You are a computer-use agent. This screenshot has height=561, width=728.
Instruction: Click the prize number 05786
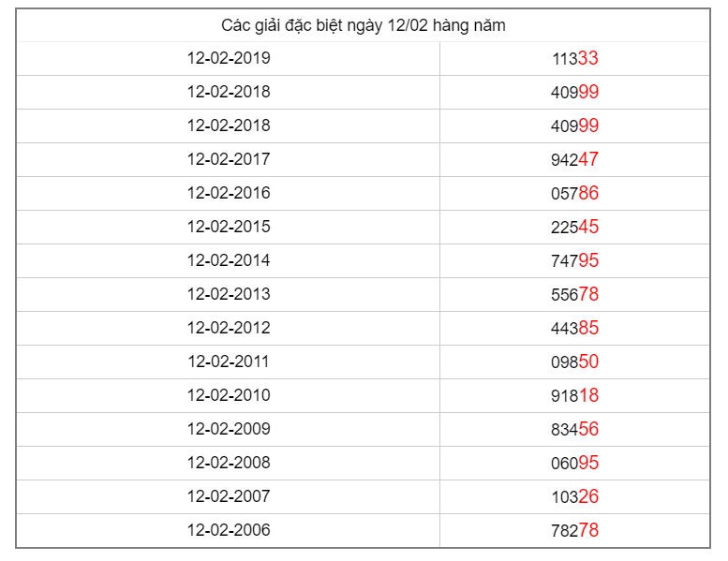point(574,193)
